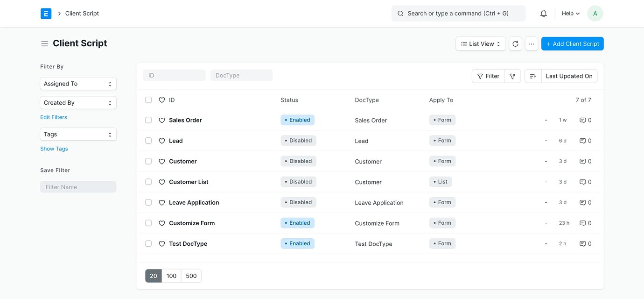644x299 pixels.
Task: Tick the select-all header checkbox
Action: click(148, 100)
